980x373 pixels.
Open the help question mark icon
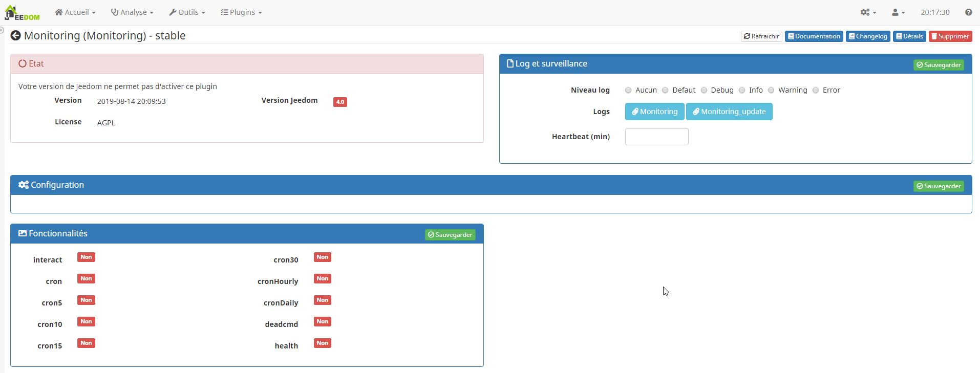tap(968, 12)
